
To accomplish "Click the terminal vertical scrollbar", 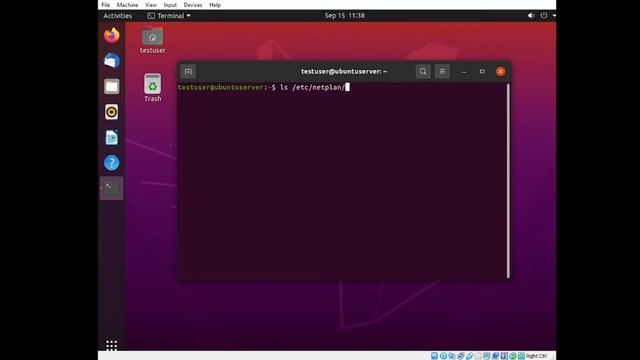I will click(508, 181).
